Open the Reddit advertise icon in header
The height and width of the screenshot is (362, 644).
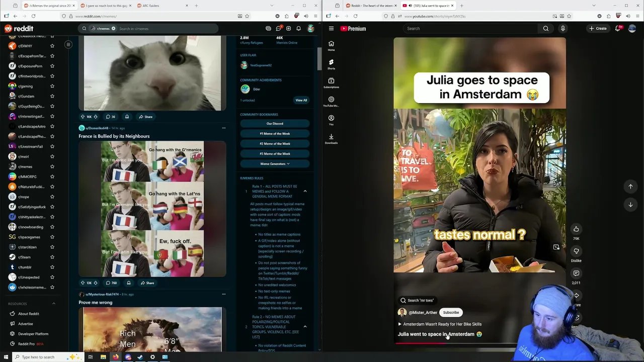[x=268, y=29]
